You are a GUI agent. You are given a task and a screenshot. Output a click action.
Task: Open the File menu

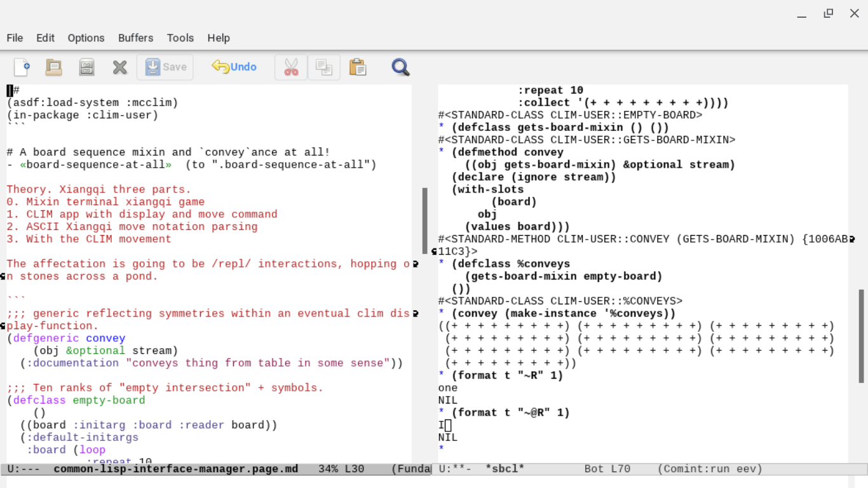click(15, 38)
